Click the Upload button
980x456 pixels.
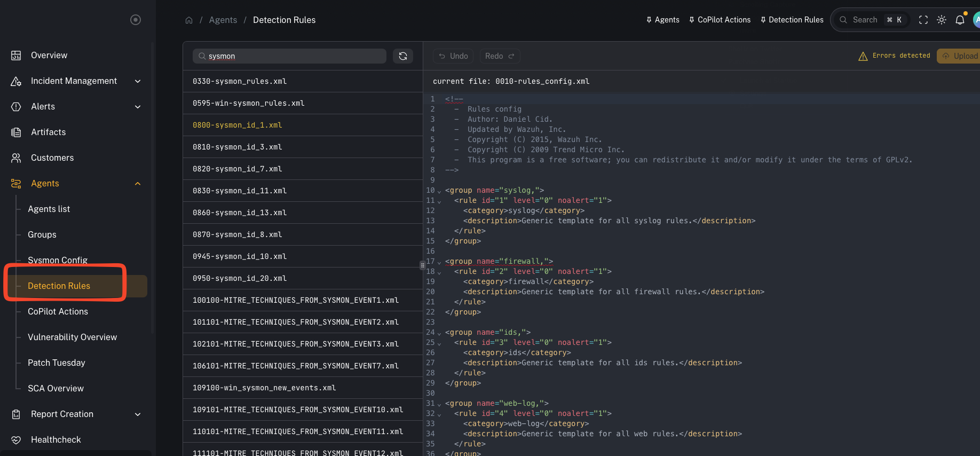tap(961, 56)
